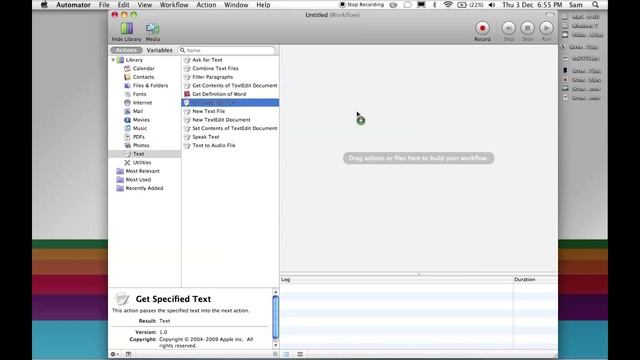
Task: Select the Contacts category icon
Action: click(x=127, y=77)
